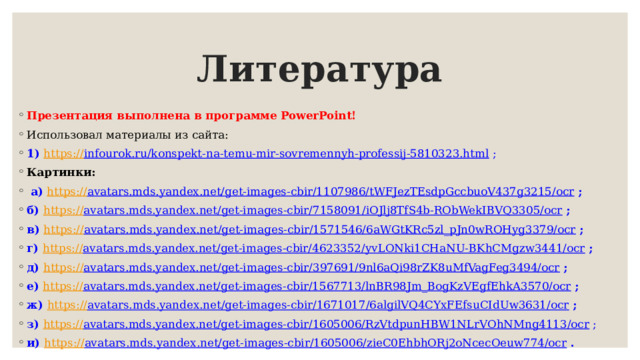
Task: Open yandex image link ending tWFJezTEsdpGccbuoV437g3215/ocr
Action: 311,191
